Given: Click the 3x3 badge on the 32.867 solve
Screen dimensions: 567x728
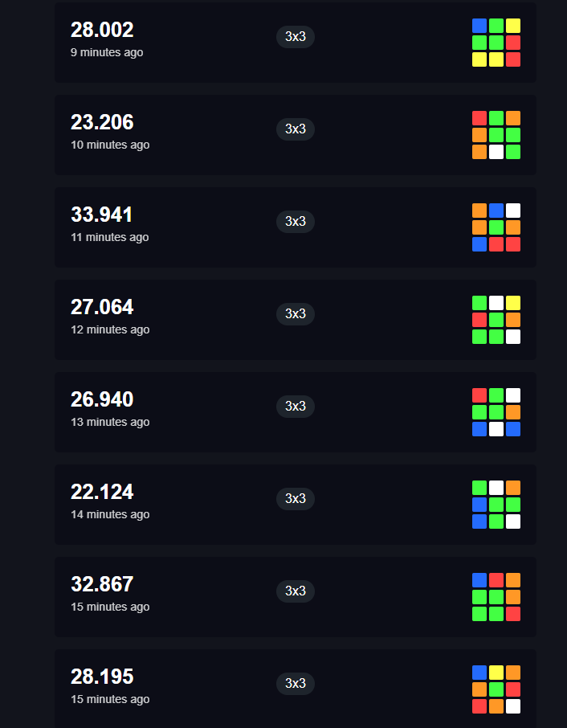Looking at the screenshot, I should tap(296, 591).
